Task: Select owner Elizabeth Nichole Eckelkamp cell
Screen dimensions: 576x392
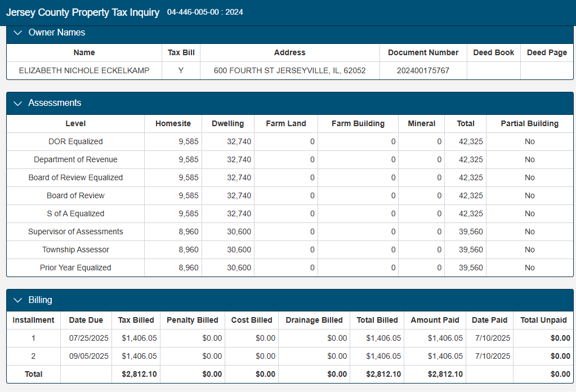Action: [84, 70]
